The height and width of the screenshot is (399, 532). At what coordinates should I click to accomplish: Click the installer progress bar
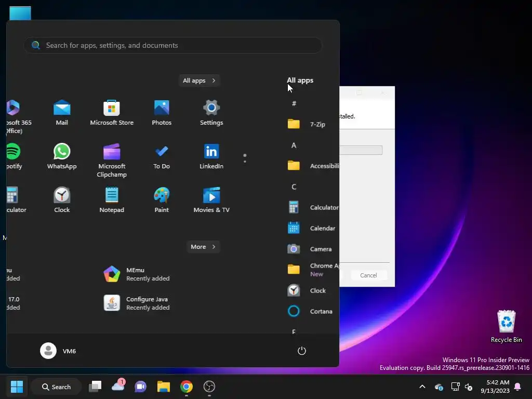(361, 150)
